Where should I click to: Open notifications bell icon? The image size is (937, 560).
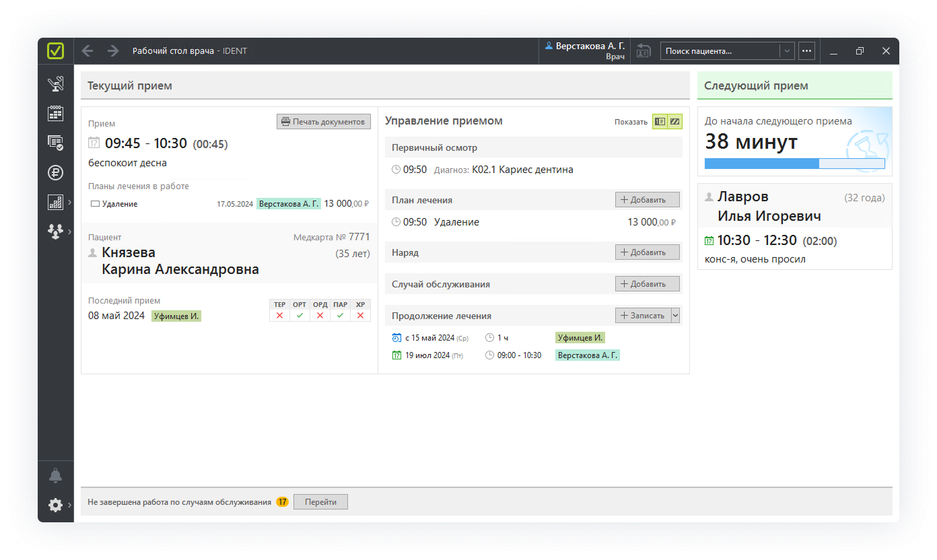[55, 476]
